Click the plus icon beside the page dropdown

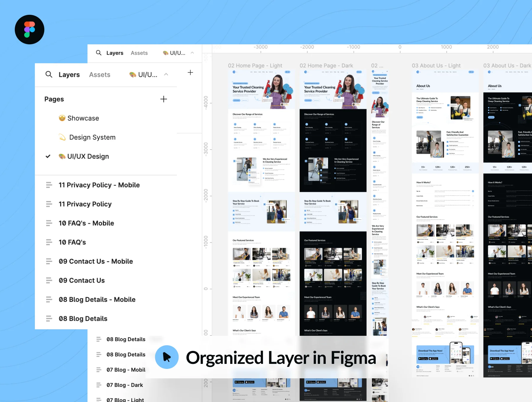pos(190,72)
